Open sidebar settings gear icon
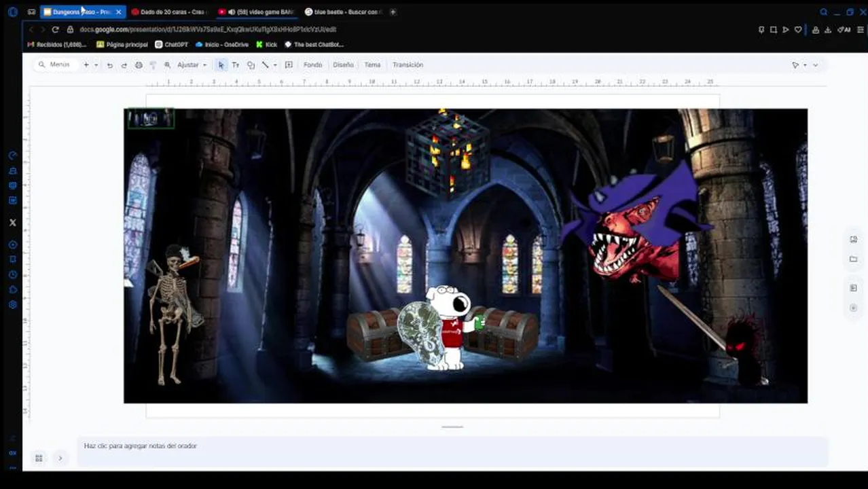This screenshot has width=868, height=489. tap(12, 305)
